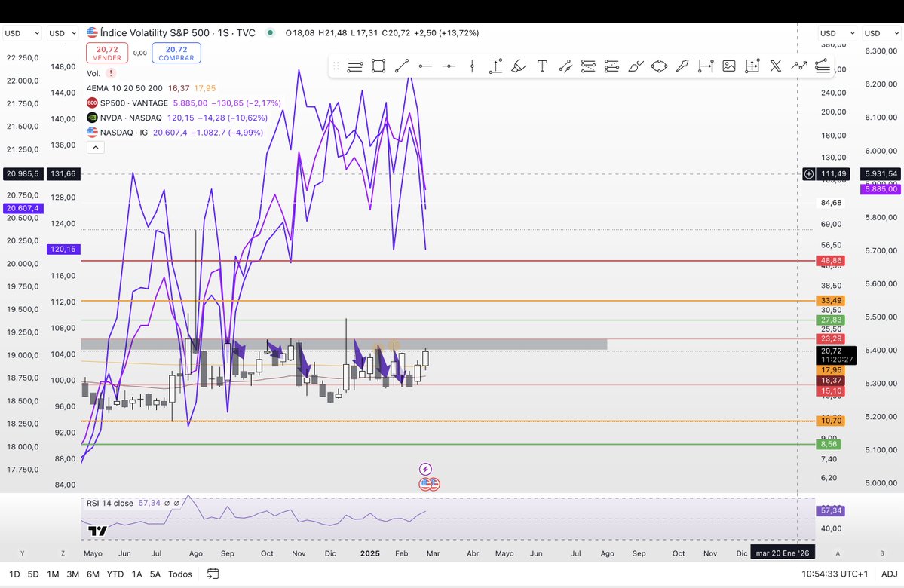This screenshot has width=904, height=588.
Task: Insert an Image onto the chart
Action: (729, 66)
